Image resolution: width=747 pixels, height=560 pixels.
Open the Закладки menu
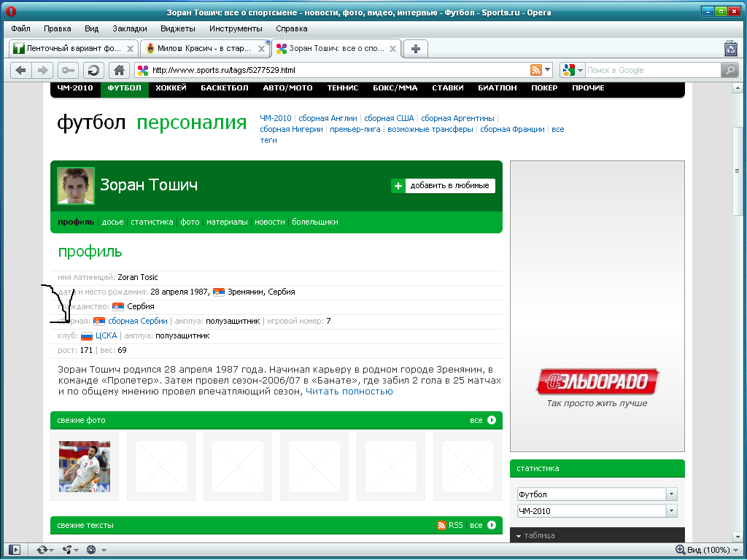[129, 28]
